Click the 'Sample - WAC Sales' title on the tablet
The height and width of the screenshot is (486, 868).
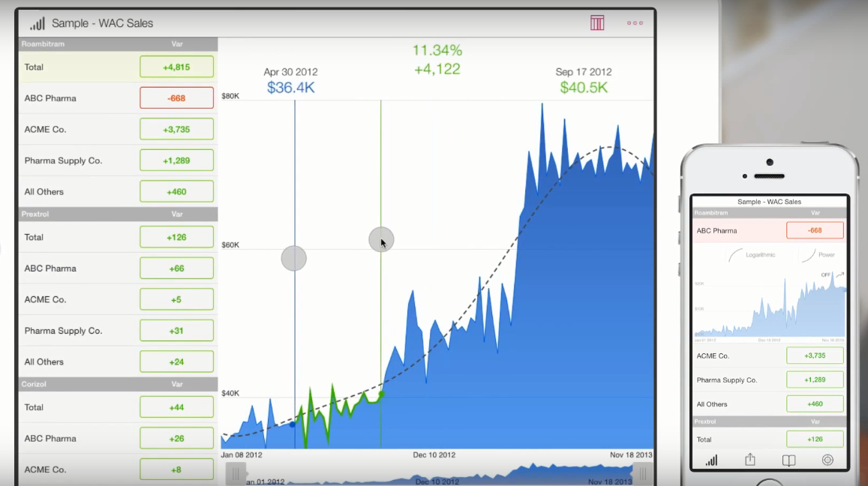point(103,23)
